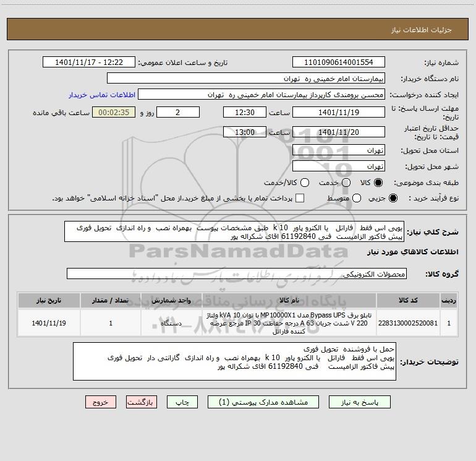Click the شهر محل تحویل field تهران
Screen dimensions: 476x461
tap(339, 166)
